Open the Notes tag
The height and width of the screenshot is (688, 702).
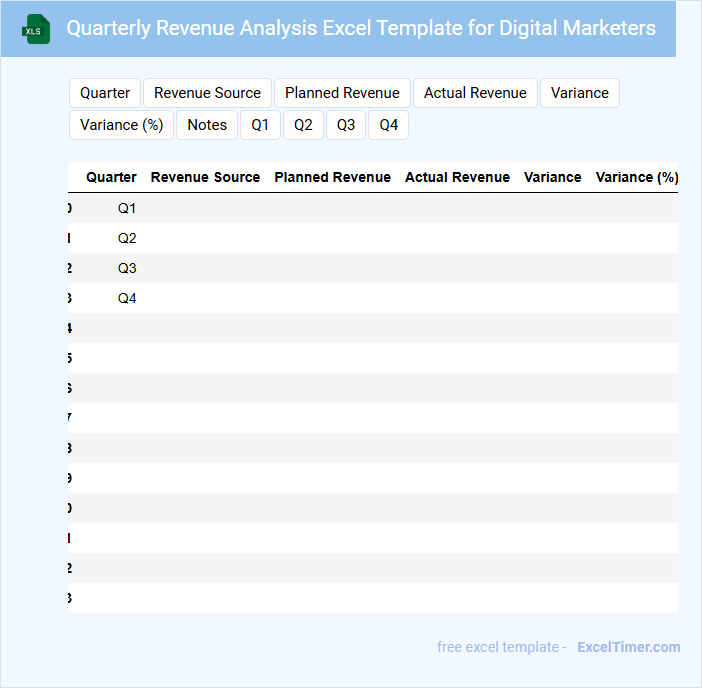(207, 125)
